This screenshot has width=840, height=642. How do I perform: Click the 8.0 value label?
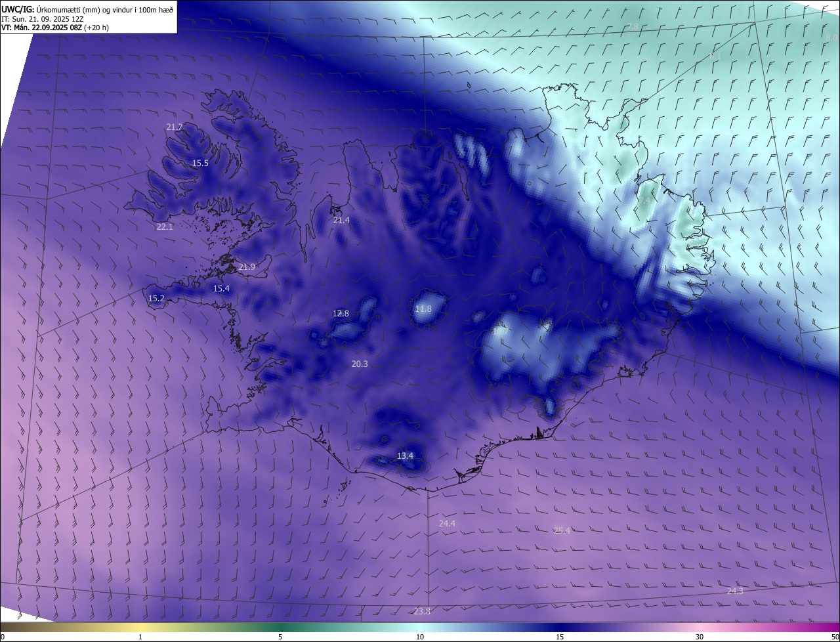pos(830,38)
